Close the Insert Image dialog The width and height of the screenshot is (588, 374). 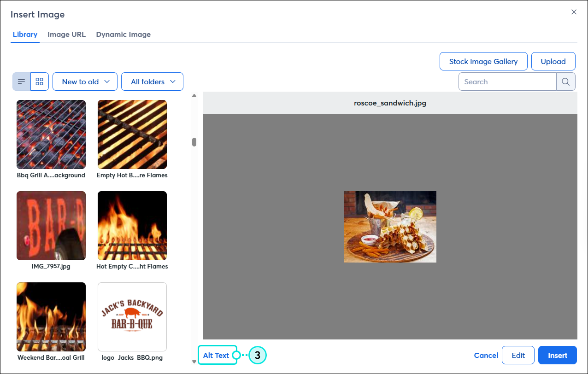[x=574, y=12]
